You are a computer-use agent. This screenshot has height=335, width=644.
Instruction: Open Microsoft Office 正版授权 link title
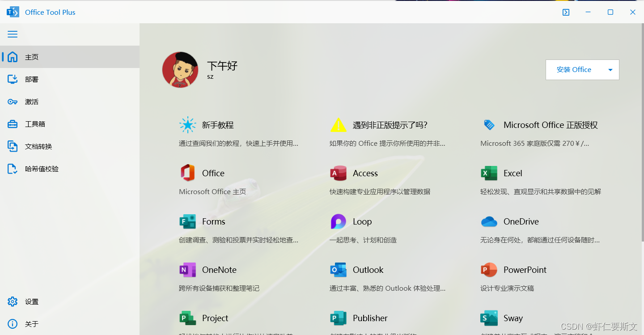pyautogui.click(x=551, y=125)
